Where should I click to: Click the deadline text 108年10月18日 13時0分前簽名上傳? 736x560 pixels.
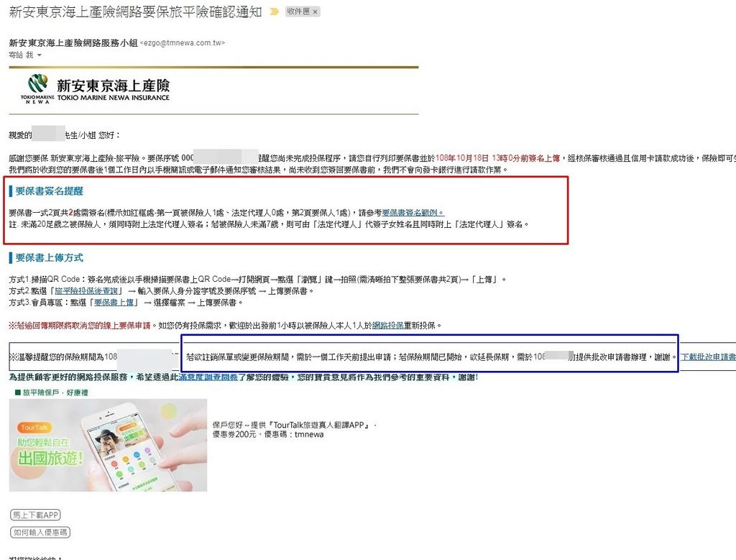[x=497, y=159]
